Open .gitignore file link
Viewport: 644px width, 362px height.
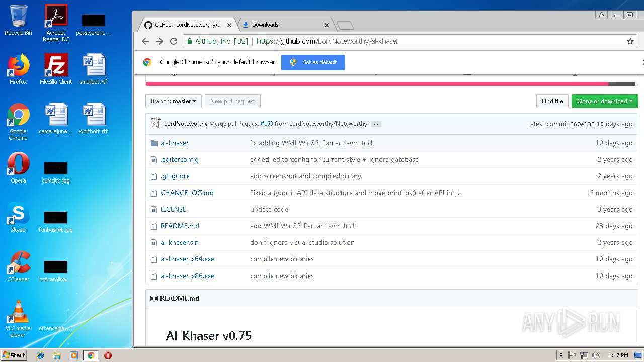click(x=175, y=176)
